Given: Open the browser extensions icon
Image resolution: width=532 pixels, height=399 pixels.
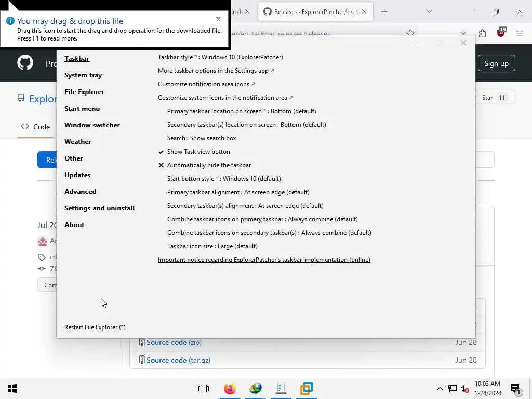Looking at the screenshot, I should click(482, 33).
